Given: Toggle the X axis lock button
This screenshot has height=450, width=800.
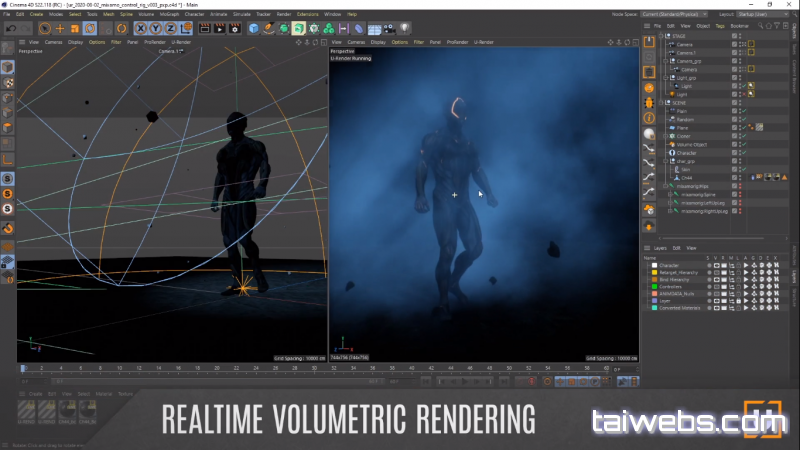Looking at the screenshot, I should coord(140,29).
